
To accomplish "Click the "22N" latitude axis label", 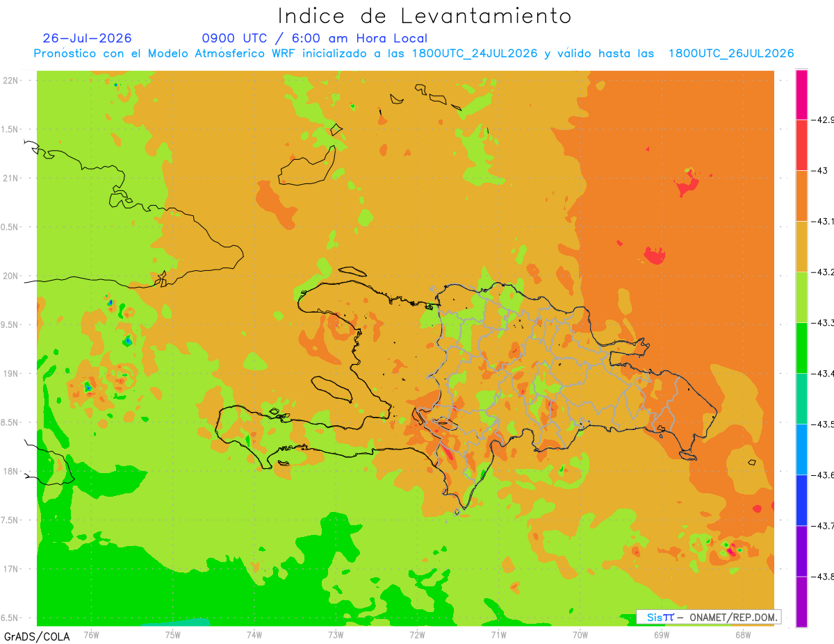I will click(12, 81).
